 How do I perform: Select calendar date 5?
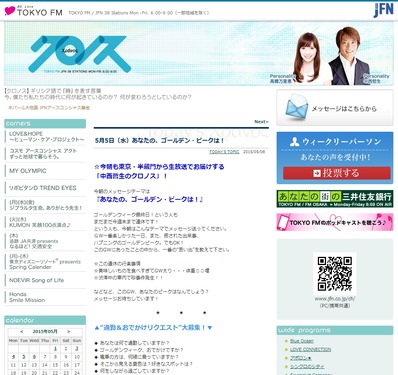point(24,357)
